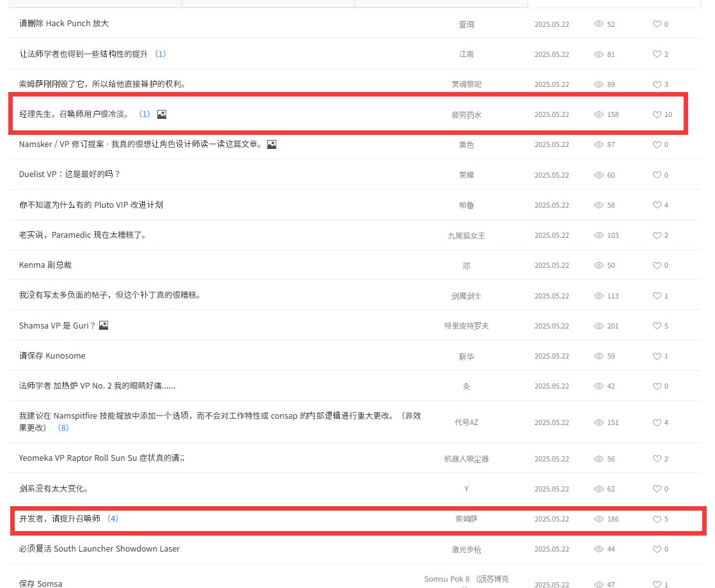The width and height of the screenshot is (715, 588).
Task: Click eye views icon showing 151
Action: 599,422
